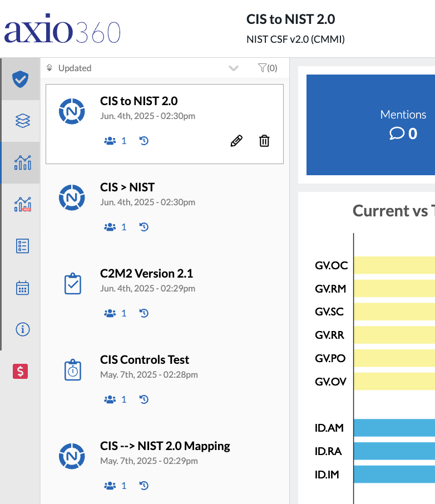The width and height of the screenshot is (435, 504).
Task: Open the shield checkmark sidebar icon
Action: (x=20, y=79)
